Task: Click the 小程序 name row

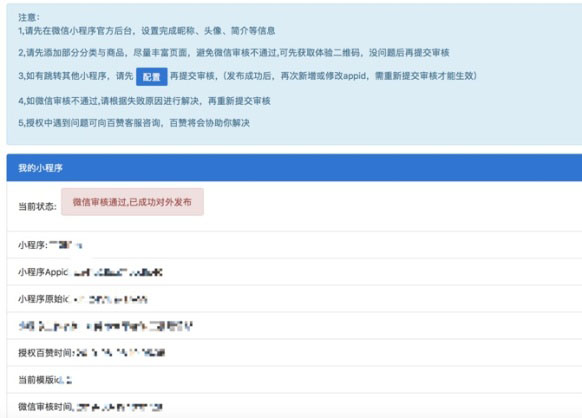Action: 294,245
